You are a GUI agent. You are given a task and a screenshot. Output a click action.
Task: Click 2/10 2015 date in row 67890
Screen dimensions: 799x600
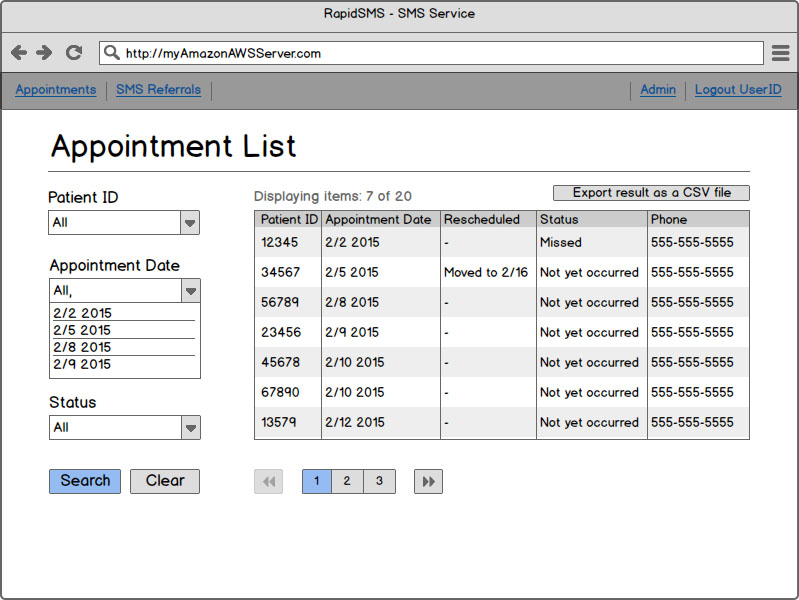[x=355, y=393]
